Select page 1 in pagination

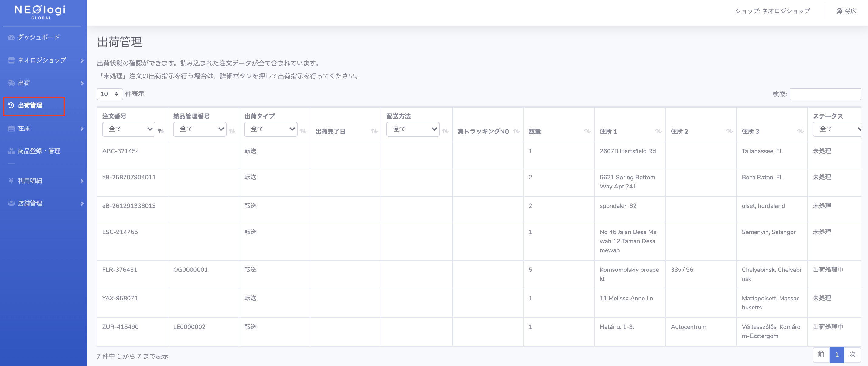click(x=837, y=354)
